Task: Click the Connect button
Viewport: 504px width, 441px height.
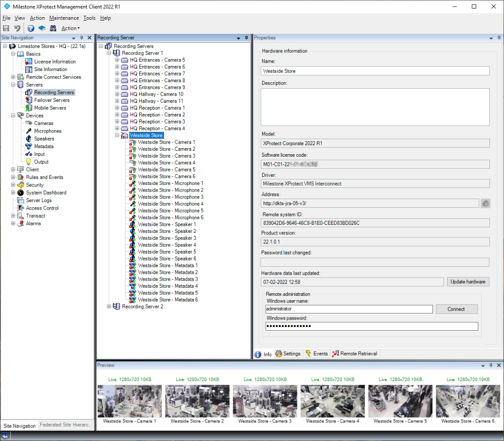Action: [x=456, y=309]
